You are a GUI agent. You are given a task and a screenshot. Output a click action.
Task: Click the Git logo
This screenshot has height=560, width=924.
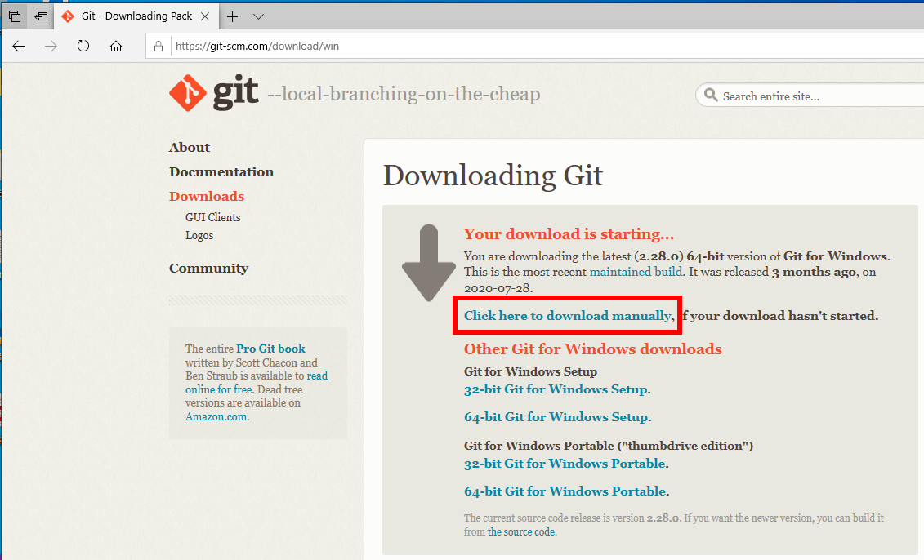pyautogui.click(x=186, y=91)
